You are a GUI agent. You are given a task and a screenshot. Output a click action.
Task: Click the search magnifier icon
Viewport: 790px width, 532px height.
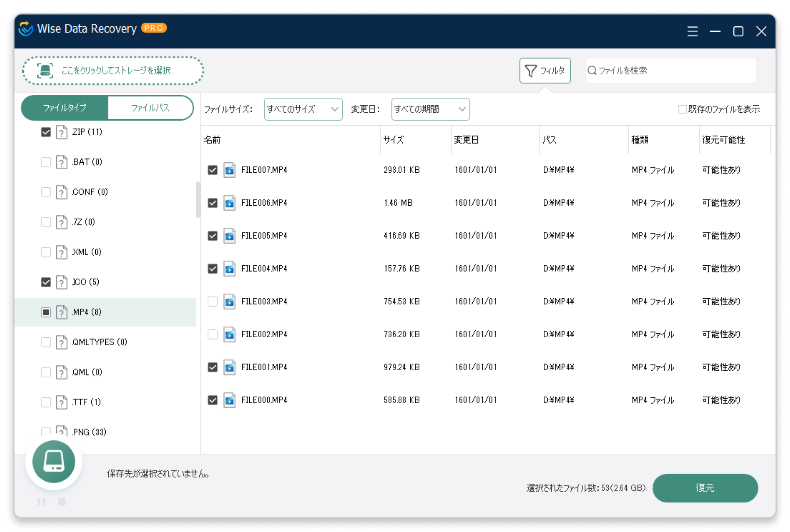click(x=592, y=70)
